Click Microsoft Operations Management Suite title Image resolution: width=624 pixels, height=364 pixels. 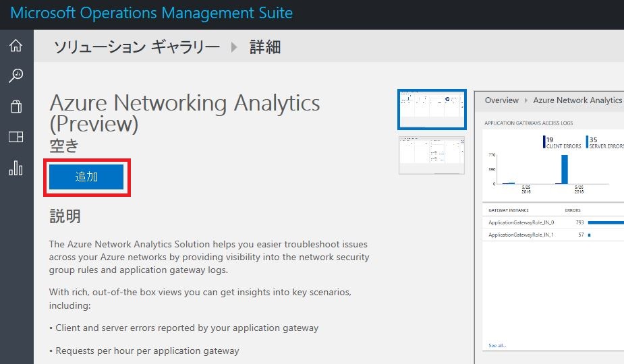point(152,13)
